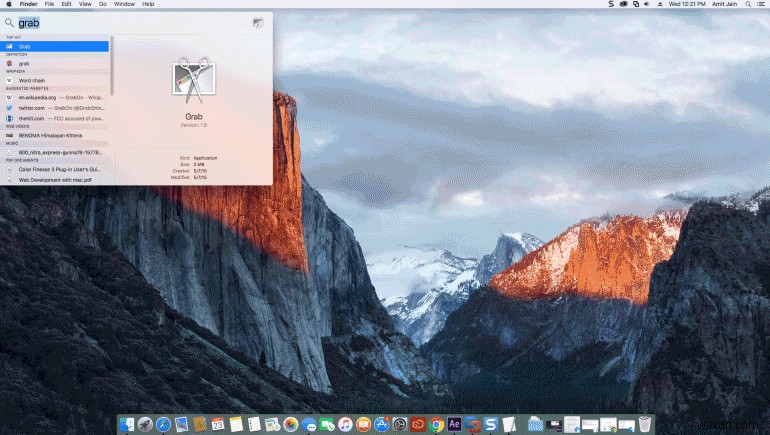This screenshot has height=435, width=770.
Task: Click the small Grab icon beside search field
Action: [x=258, y=23]
